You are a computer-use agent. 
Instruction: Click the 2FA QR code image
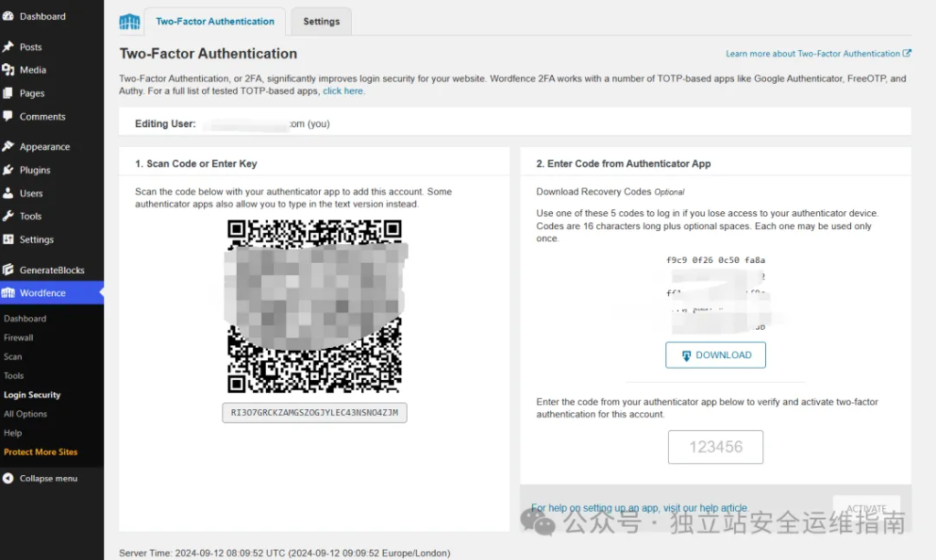[x=314, y=306]
